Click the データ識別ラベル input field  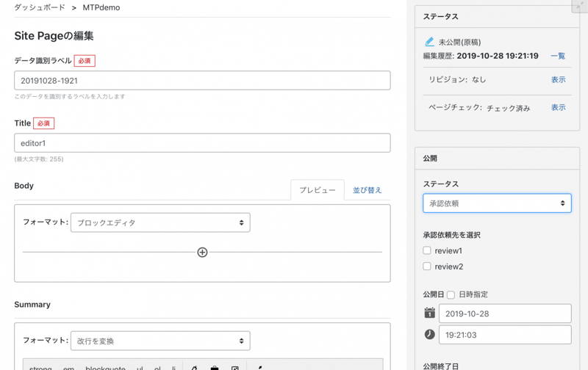(202, 81)
